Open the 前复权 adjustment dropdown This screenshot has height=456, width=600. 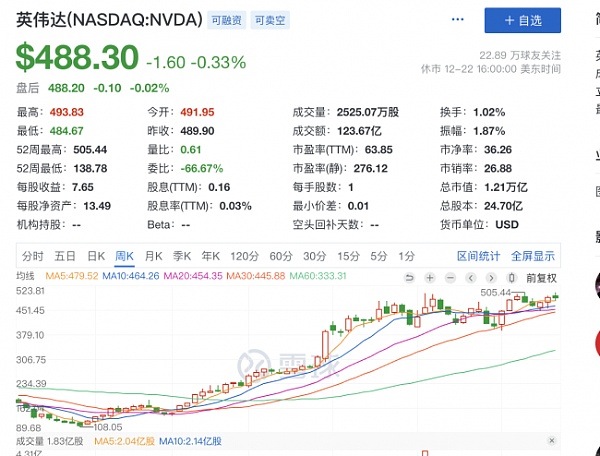pos(540,277)
